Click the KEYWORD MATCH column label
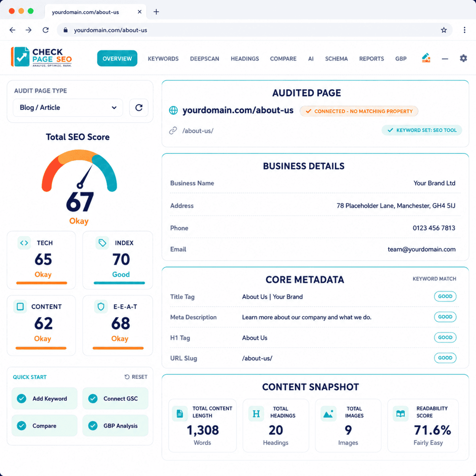The width and height of the screenshot is (476, 476). tap(434, 279)
